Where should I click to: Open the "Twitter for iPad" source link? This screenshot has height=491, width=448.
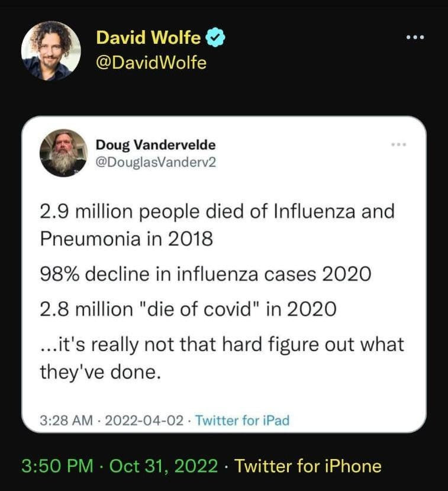click(x=242, y=421)
